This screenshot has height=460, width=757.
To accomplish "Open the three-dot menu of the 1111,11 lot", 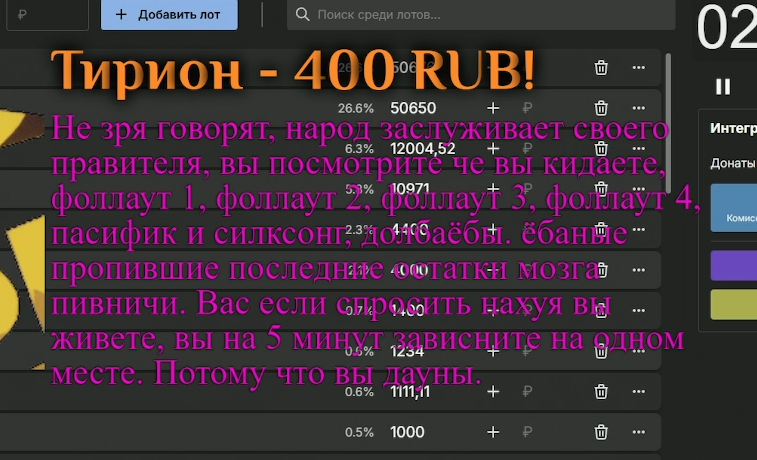I will tap(639, 391).
